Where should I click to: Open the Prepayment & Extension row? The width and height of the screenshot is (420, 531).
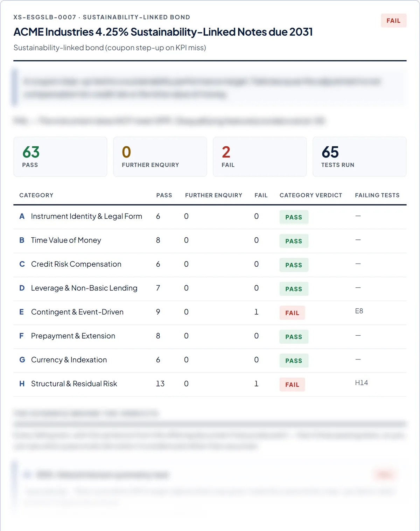(x=210, y=337)
